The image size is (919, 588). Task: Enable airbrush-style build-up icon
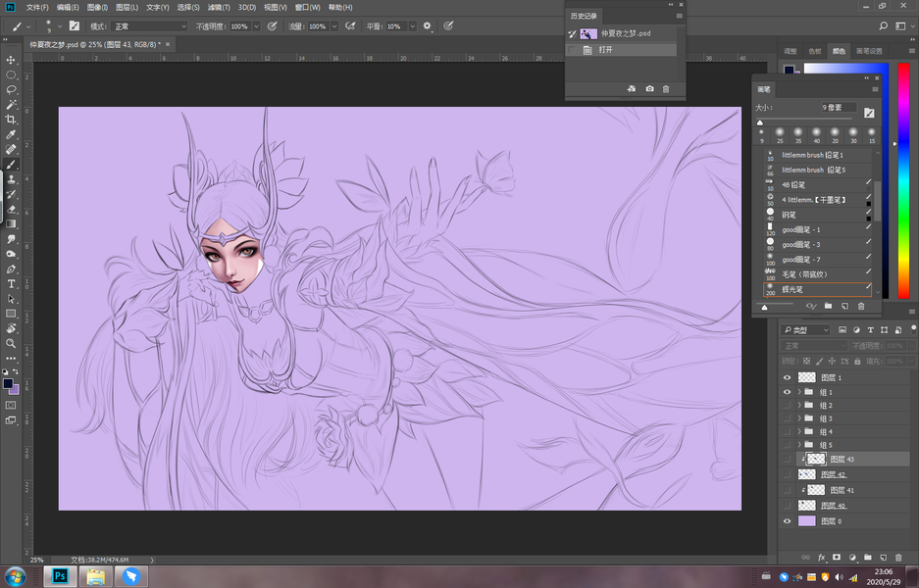click(350, 25)
